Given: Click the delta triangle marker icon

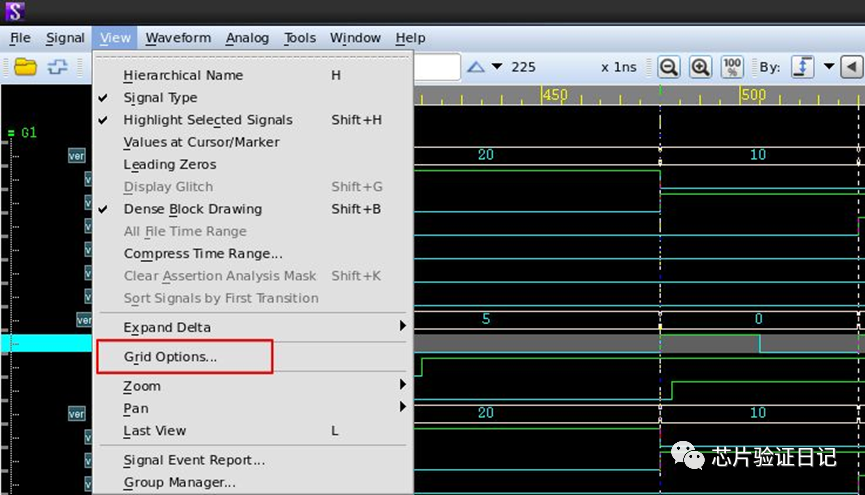Looking at the screenshot, I should (x=476, y=67).
